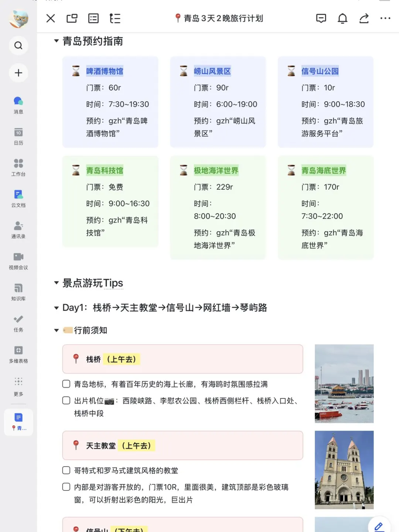Open 更多 more apps in sidebar
399x532 pixels.
pyautogui.click(x=18, y=386)
